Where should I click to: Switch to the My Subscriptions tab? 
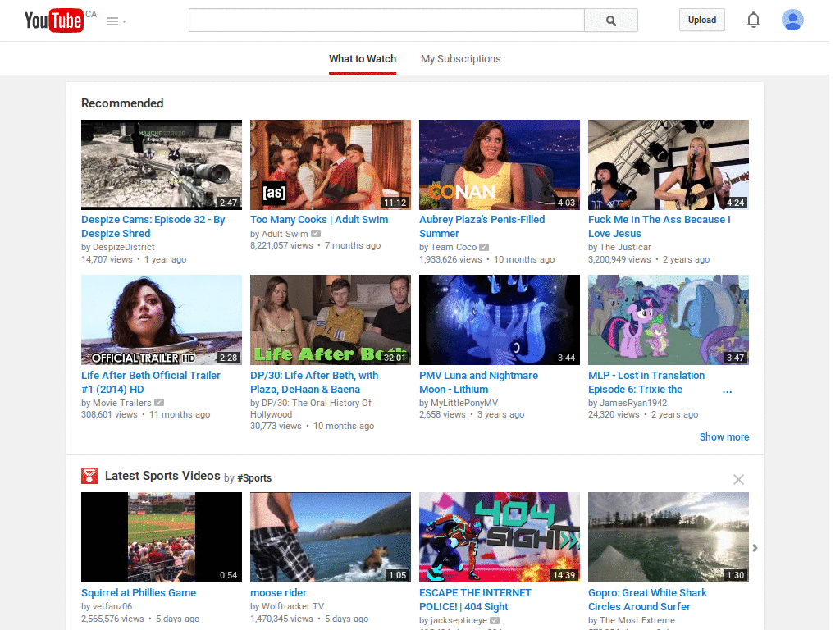pyautogui.click(x=461, y=59)
